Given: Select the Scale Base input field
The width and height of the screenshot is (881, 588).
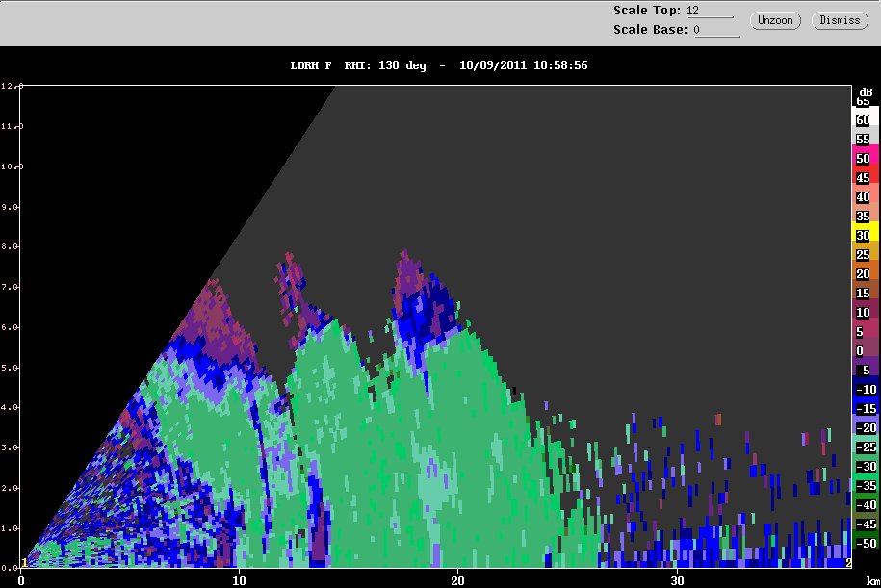Looking at the screenshot, I should 715,30.
